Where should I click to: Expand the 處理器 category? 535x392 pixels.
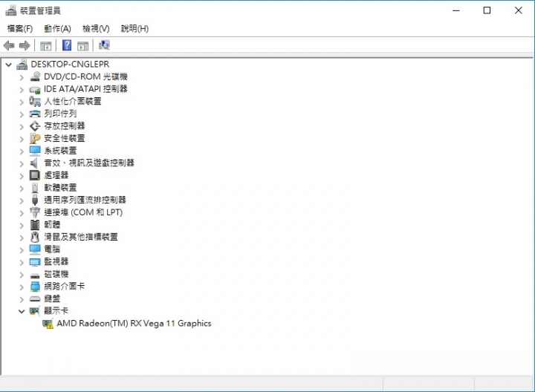tap(22, 176)
